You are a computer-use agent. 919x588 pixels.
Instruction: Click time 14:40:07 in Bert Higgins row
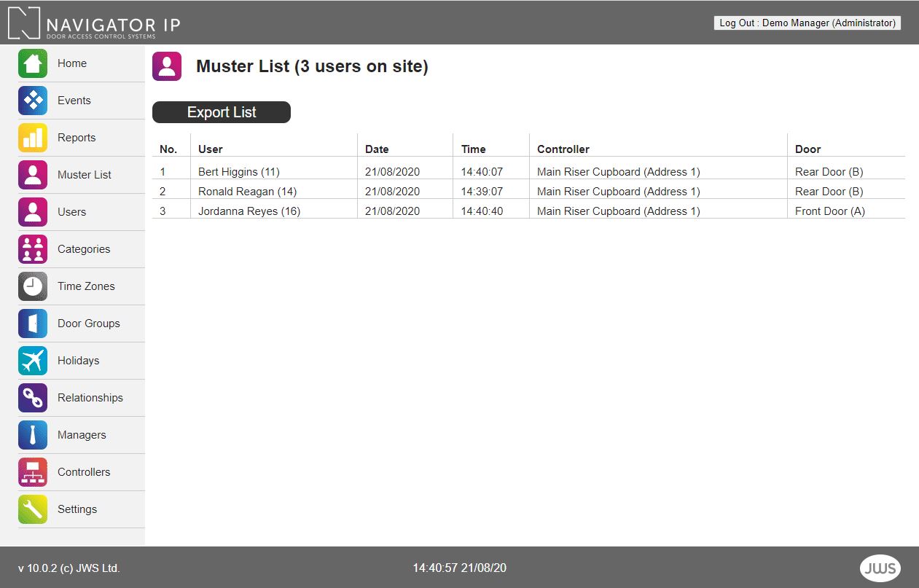coord(482,172)
